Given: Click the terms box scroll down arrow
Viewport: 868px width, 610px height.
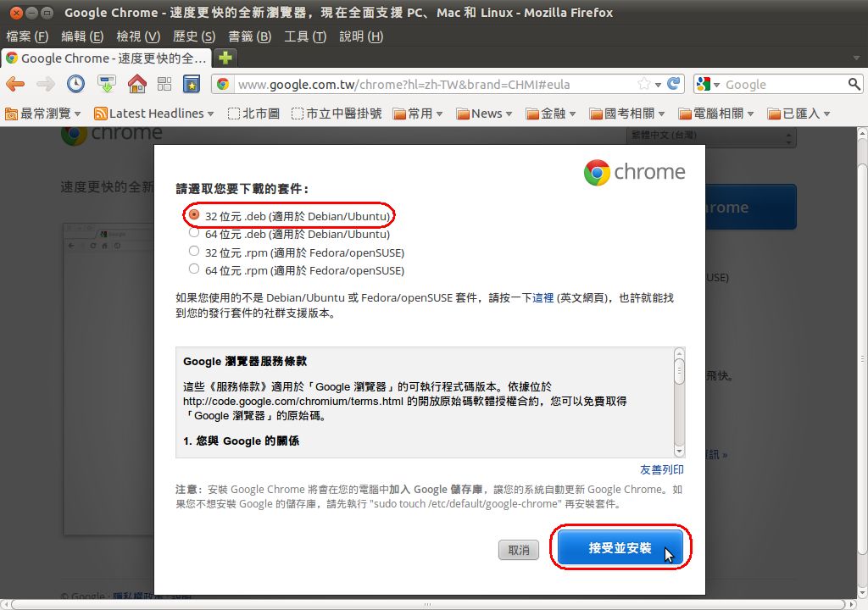Looking at the screenshot, I should 679,451.
